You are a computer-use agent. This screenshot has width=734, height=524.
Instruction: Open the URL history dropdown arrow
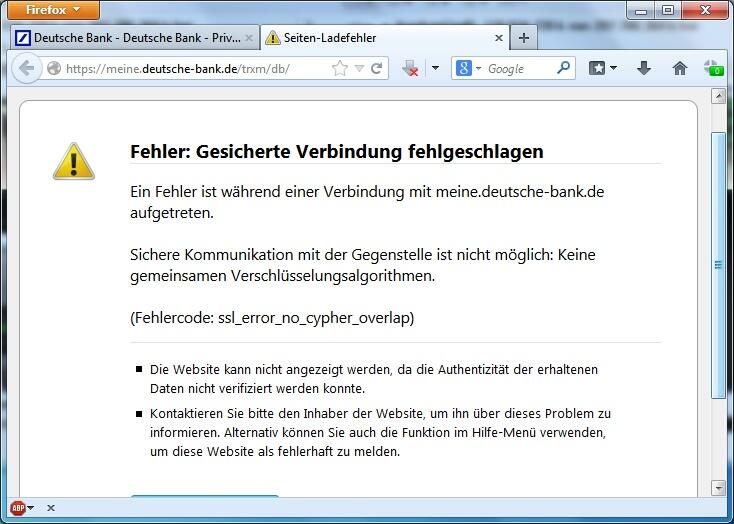coord(359,69)
